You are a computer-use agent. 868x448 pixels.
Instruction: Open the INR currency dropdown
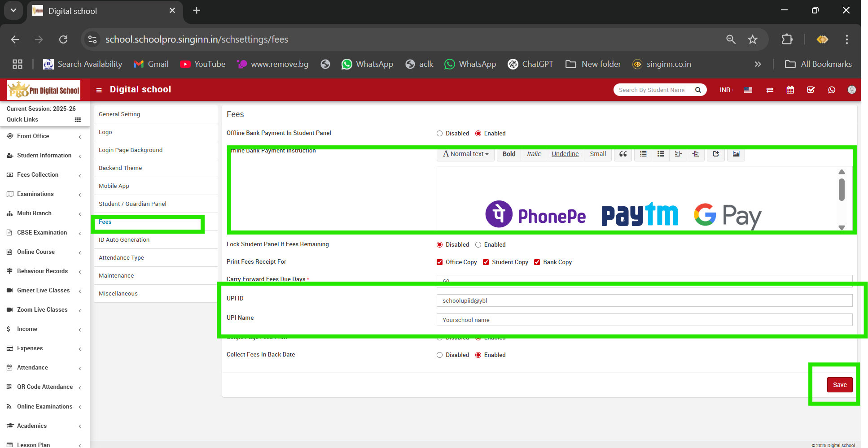pyautogui.click(x=726, y=90)
